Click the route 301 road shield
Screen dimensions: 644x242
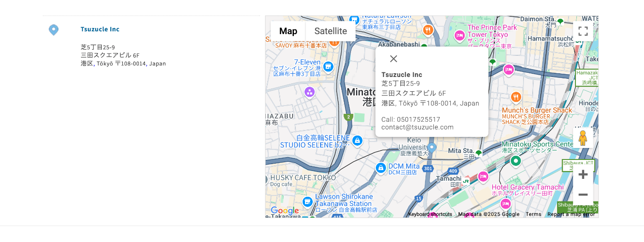428,169
